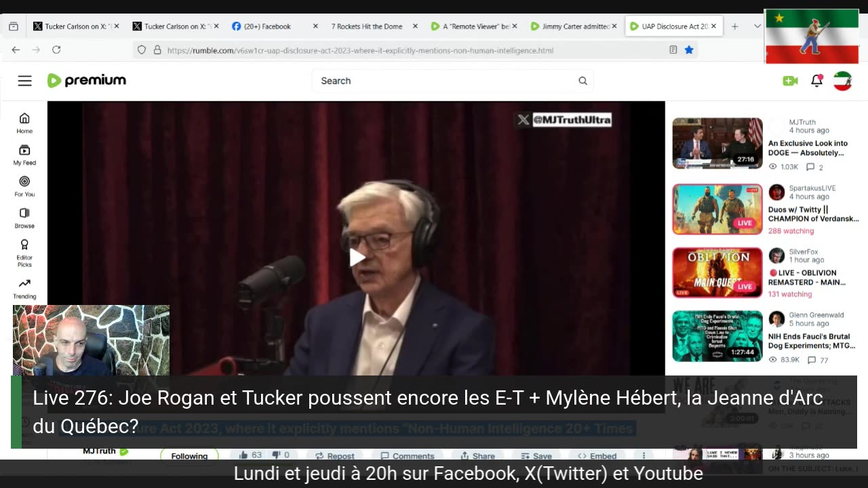Click the Save button

pyautogui.click(x=536, y=456)
